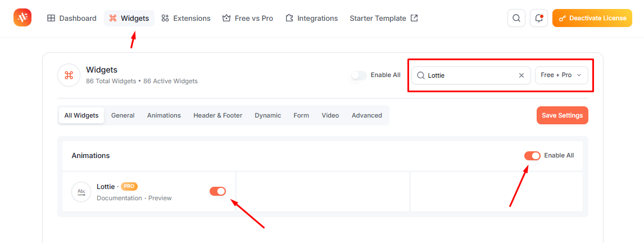This screenshot has width=644, height=243.
Task: Click the Widgets section command-symbol icon
Action: pyautogui.click(x=69, y=75)
